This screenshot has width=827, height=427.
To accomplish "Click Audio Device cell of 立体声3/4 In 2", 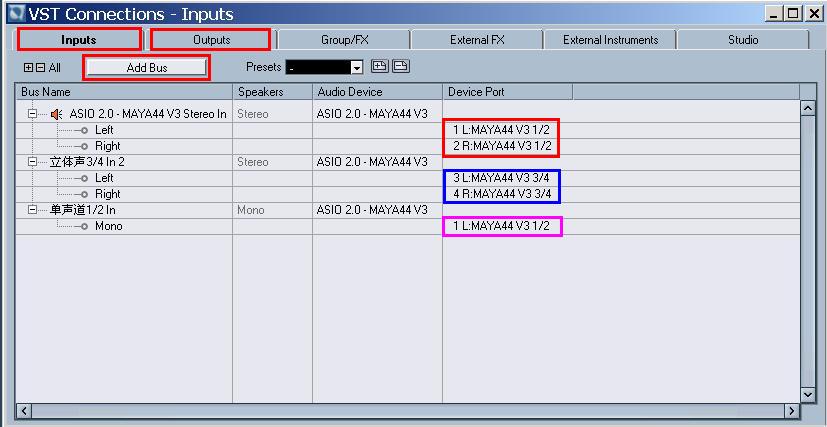I will [377, 162].
